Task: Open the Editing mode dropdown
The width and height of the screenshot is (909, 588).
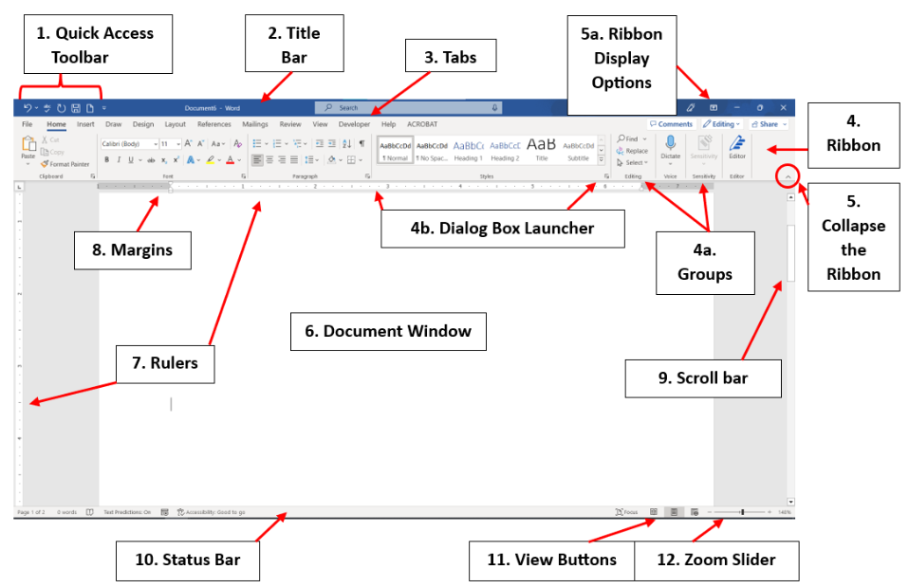Action: point(722,124)
